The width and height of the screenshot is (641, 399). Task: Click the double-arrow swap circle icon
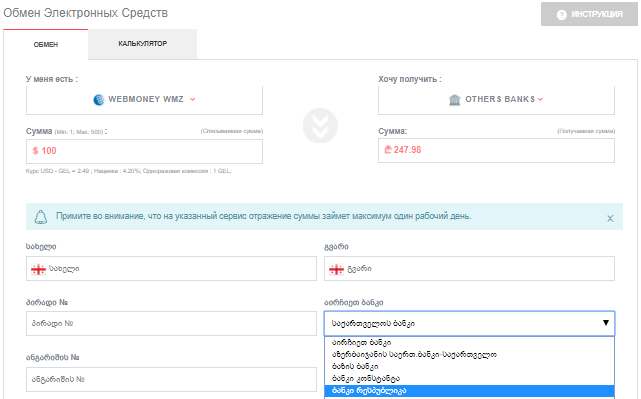tap(320, 126)
